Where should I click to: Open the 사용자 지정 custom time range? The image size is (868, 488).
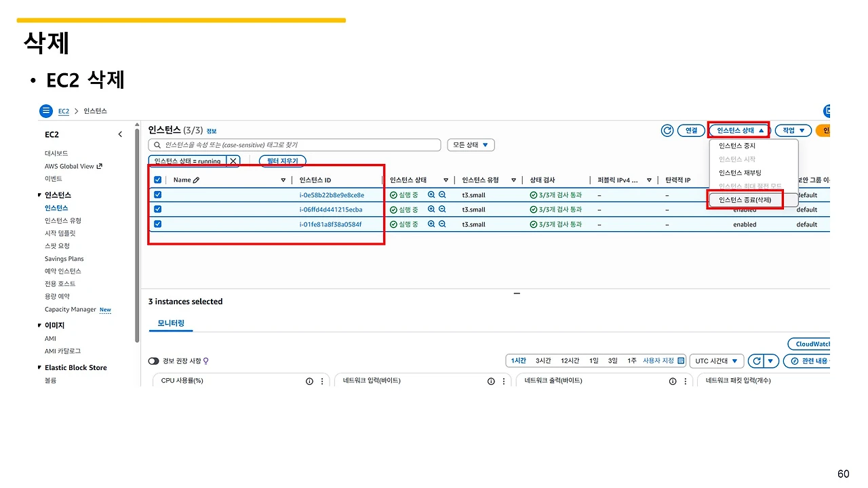pyautogui.click(x=664, y=361)
